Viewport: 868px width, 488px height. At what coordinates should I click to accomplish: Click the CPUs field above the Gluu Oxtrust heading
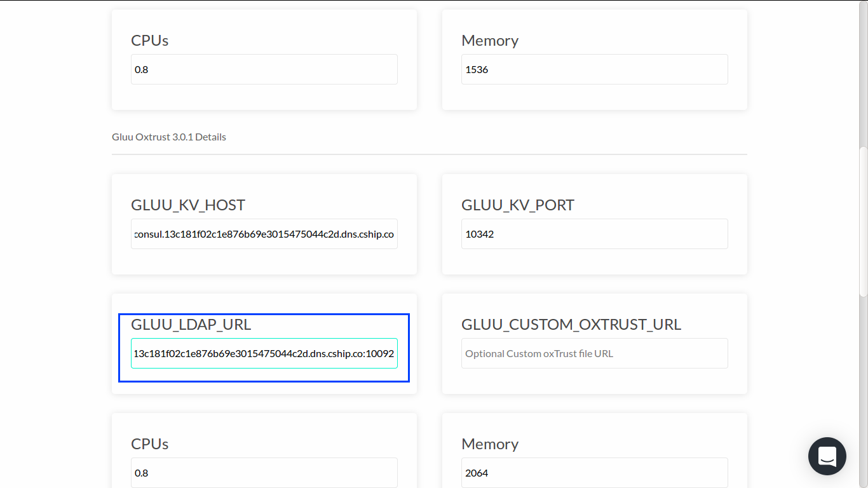[264, 69]
